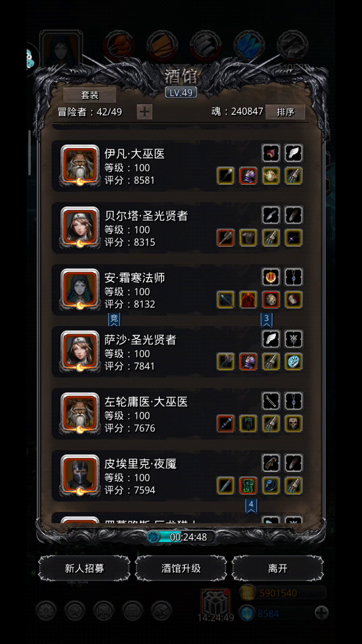The image size is (362, 644).
Task: Tap the skull trinket on 左轮庸医·大巫医
Action: (x=294, y=423)
